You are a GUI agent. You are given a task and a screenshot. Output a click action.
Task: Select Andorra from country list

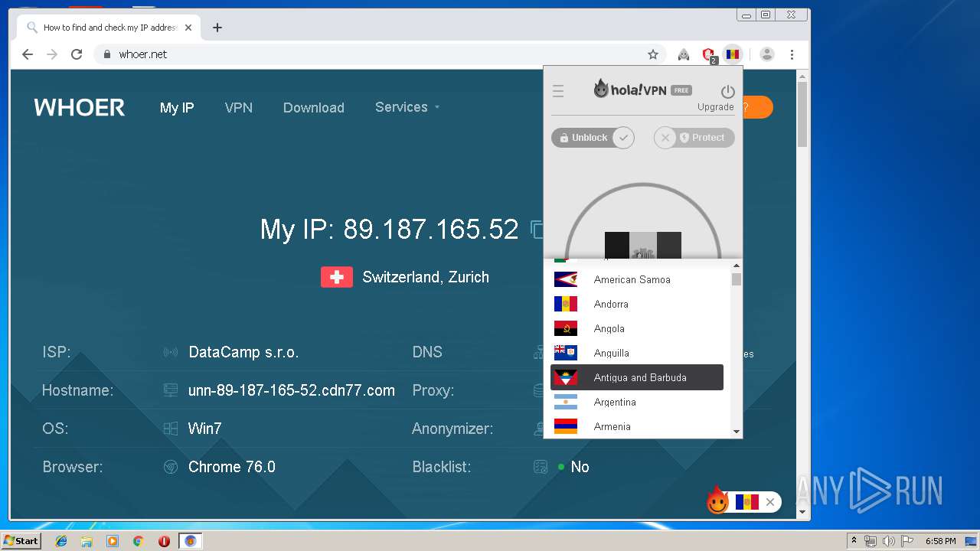coord(637,304)
